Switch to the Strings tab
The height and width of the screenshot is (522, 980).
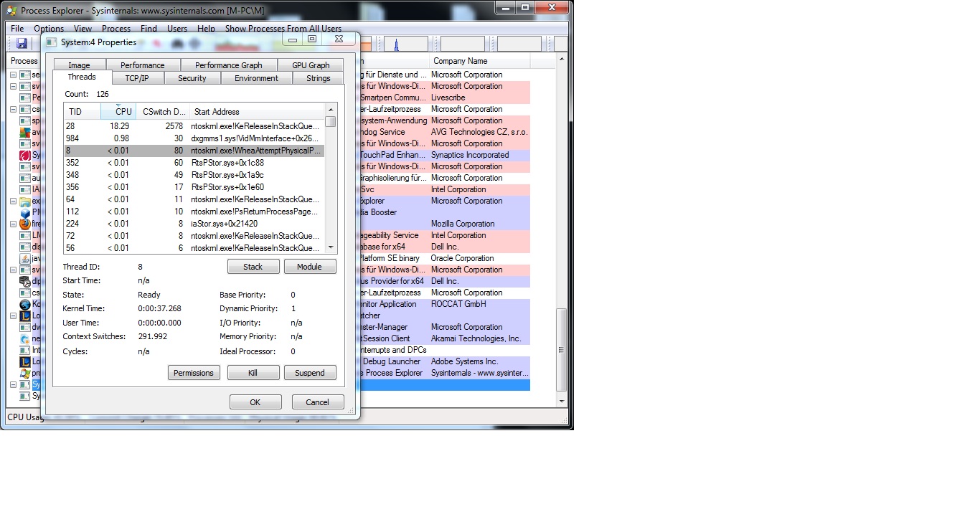(x=319, y=78)
